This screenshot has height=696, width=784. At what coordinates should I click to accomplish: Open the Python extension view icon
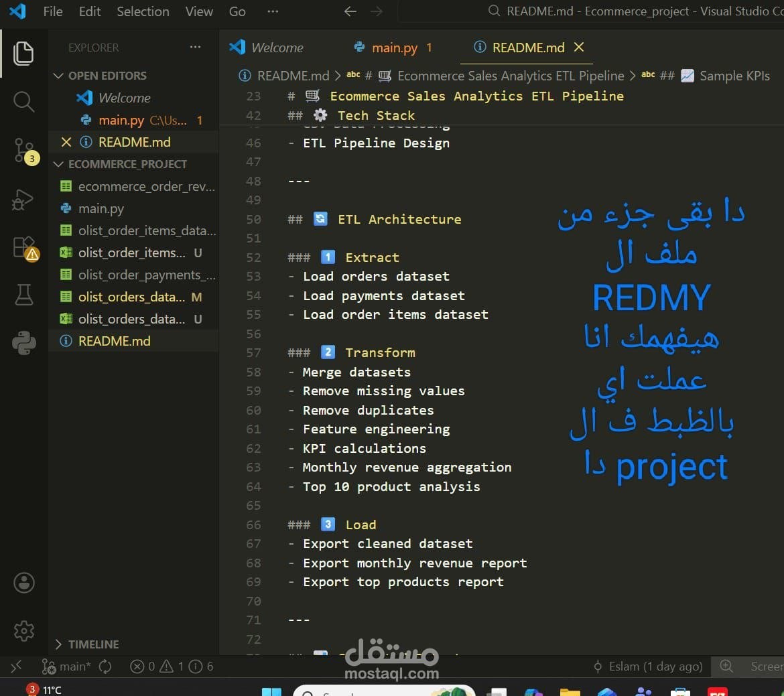click(x=23, y=343)
